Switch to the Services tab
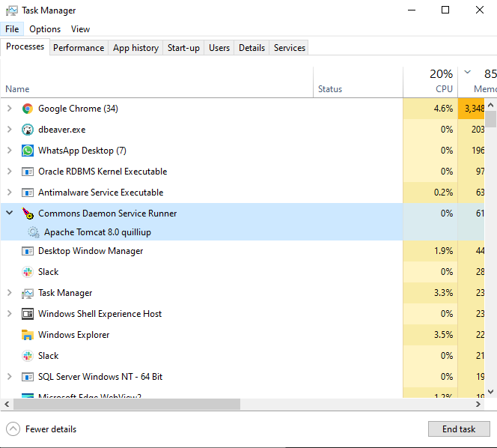497x448 pixels. [290, 48]
